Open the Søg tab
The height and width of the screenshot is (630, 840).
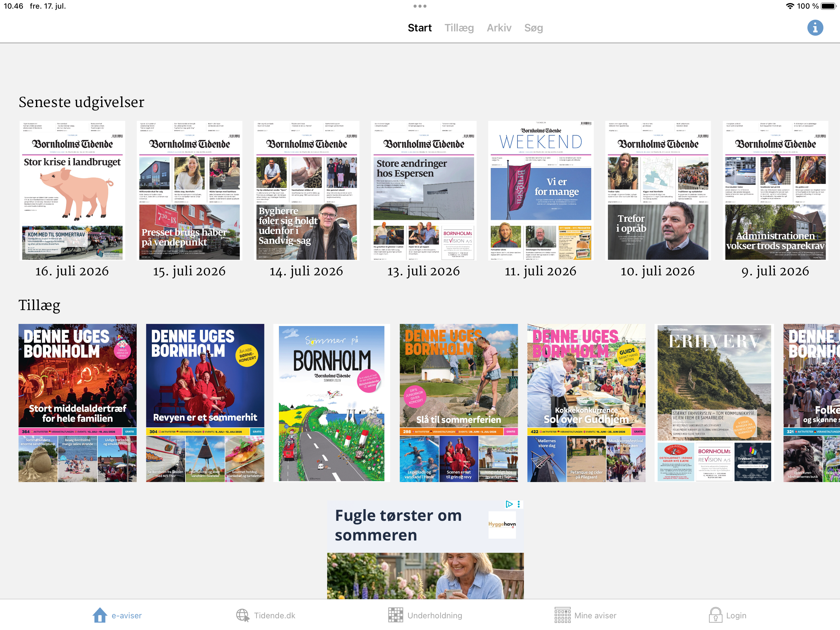point(533,28)
